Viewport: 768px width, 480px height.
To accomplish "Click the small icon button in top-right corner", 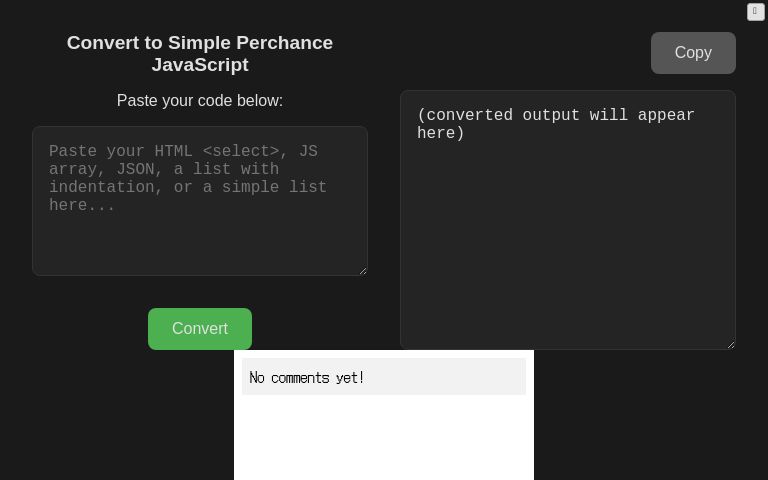I will (756, 12).
